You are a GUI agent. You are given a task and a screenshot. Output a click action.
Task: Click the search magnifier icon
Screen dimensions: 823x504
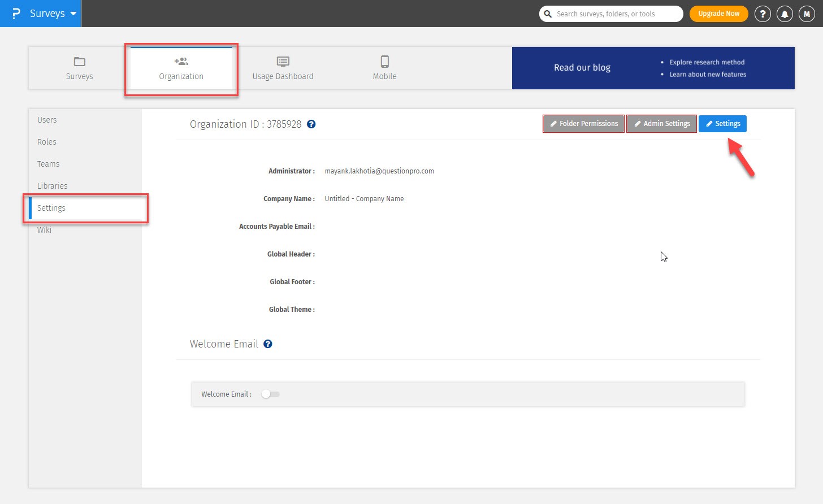tap(548, 14)
